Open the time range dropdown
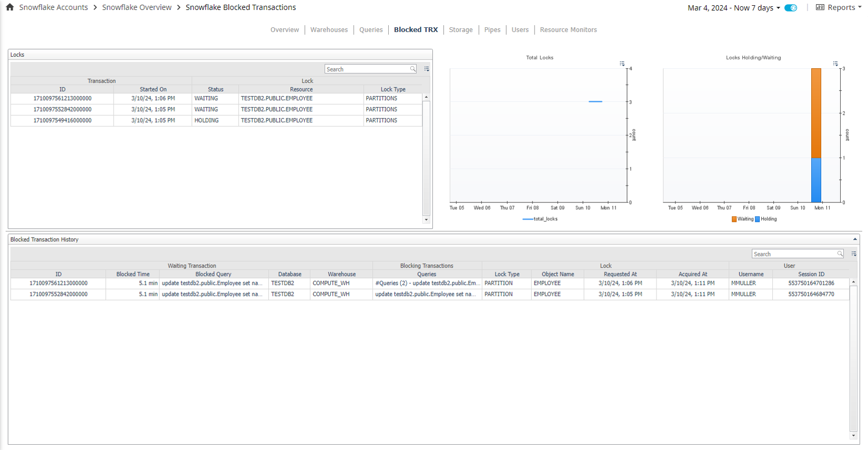The image size is (868, 450). click(x=734, y=8)
